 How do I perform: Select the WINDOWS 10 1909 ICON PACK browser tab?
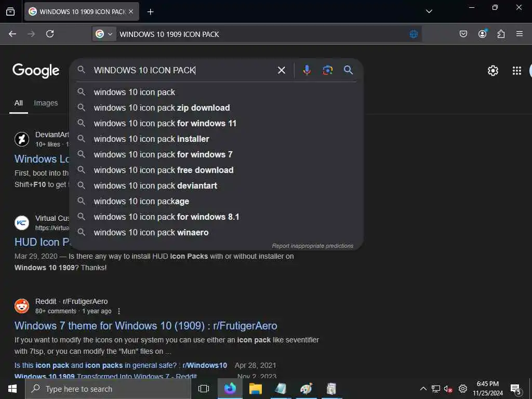82,11
